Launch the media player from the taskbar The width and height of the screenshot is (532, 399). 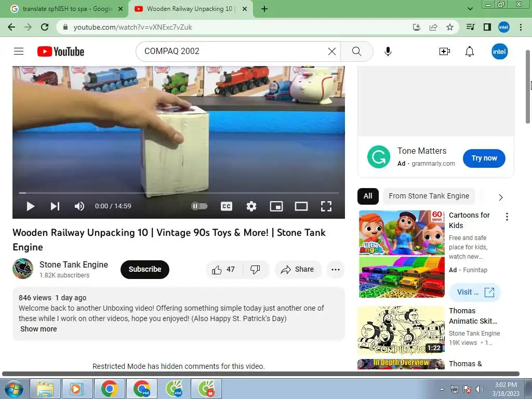pos(77,389)
